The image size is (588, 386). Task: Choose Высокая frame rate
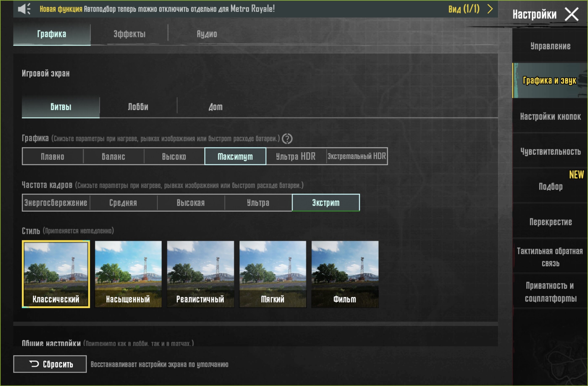pos(191,203)
